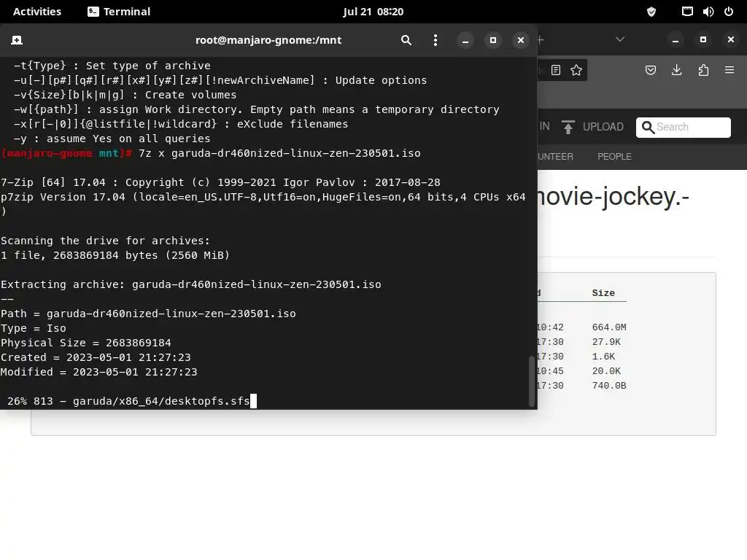Open the PEOPLE navigation item

pos(614,157)
